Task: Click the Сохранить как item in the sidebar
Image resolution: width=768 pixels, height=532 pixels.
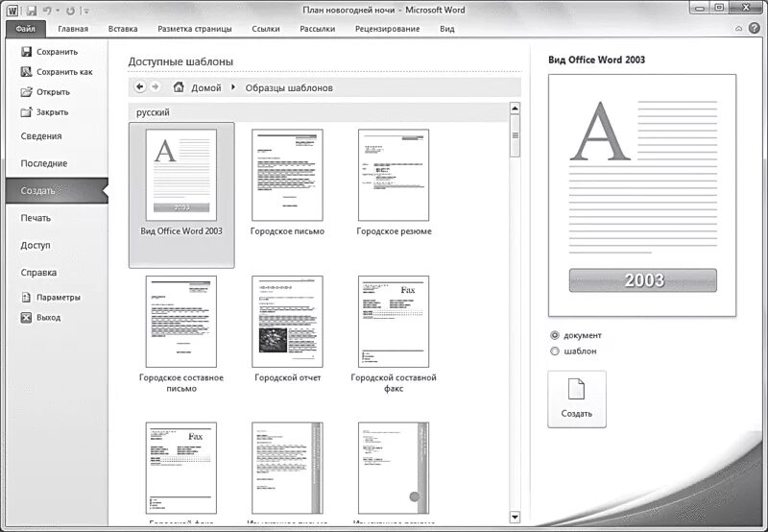Action: (57, 71)
